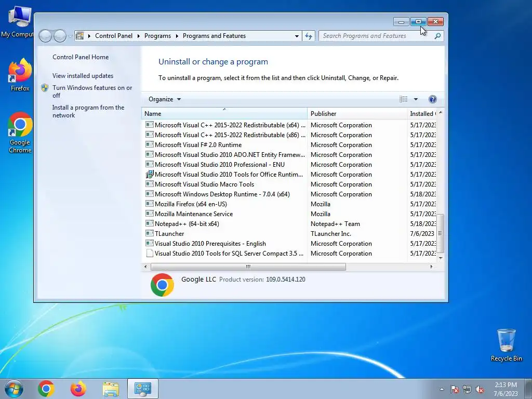
Task: Open the view options dropdown arrow
Action: [x=416, y=99]
